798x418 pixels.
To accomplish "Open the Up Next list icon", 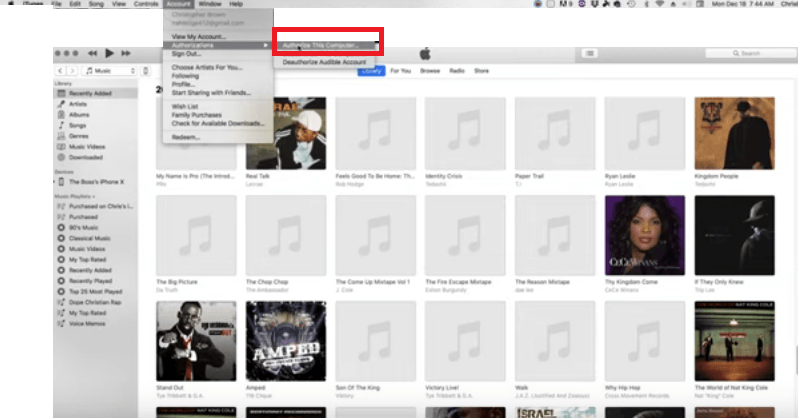I will (x=589, y=53).
